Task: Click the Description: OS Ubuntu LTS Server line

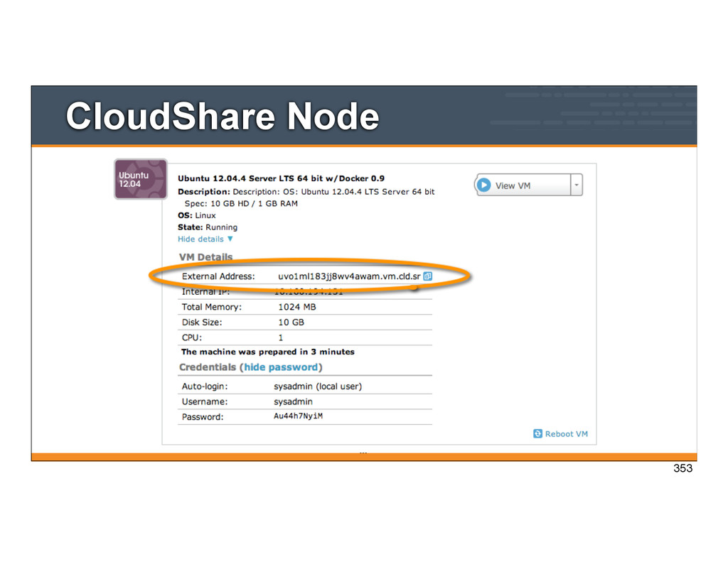Action: (x=306, y=191)
